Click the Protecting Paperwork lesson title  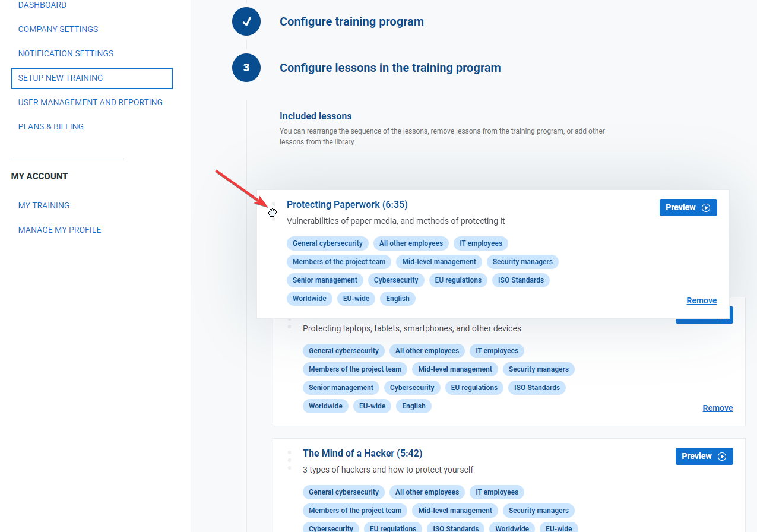[x=347, y=205]
